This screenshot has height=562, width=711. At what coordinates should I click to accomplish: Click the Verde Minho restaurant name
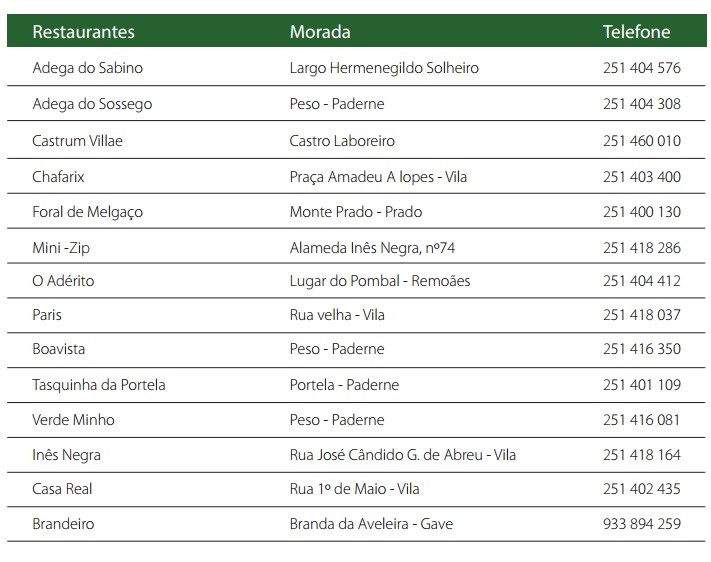click(74, 420)
